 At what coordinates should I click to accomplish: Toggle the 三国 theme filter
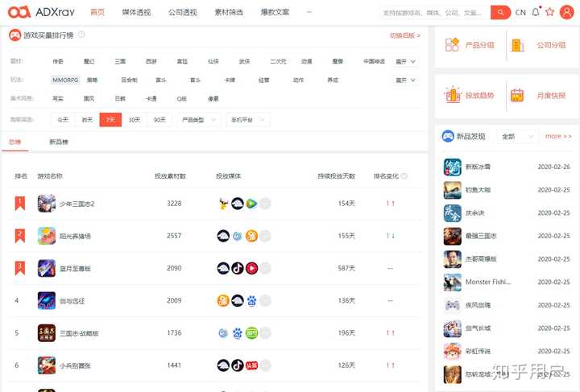[x=120, y=61]
